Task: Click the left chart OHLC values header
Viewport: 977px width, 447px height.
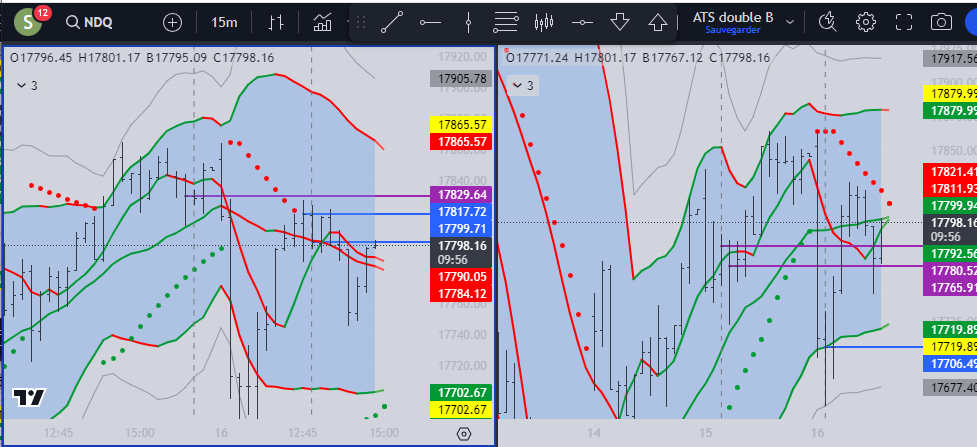Action: point(141,58)
